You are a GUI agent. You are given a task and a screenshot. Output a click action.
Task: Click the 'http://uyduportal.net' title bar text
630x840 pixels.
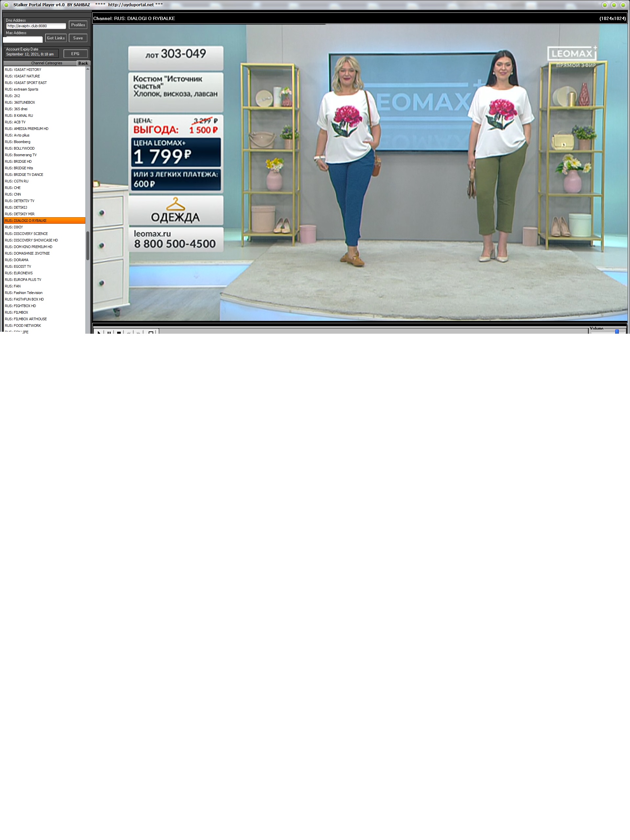[131, 5]
